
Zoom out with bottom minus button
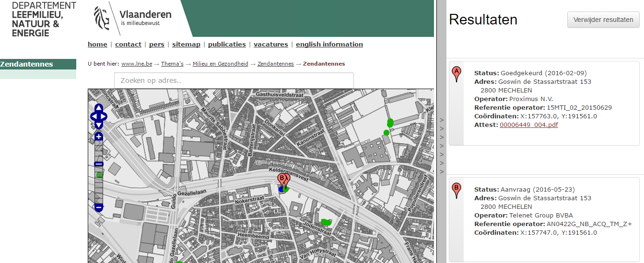click(x=99, y=207)
